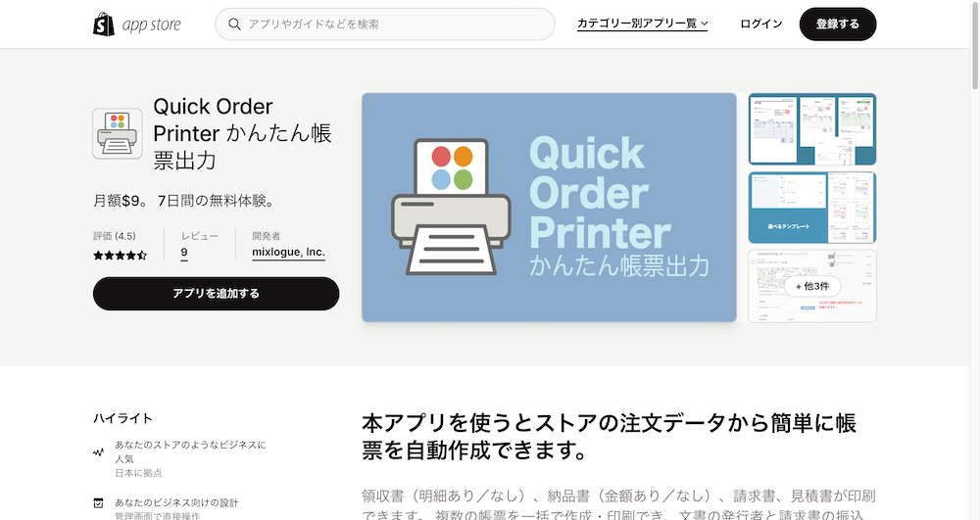Viewport: 980px width, 520px height.
Task: Click the star rating icons
Action: coord(120,255)
